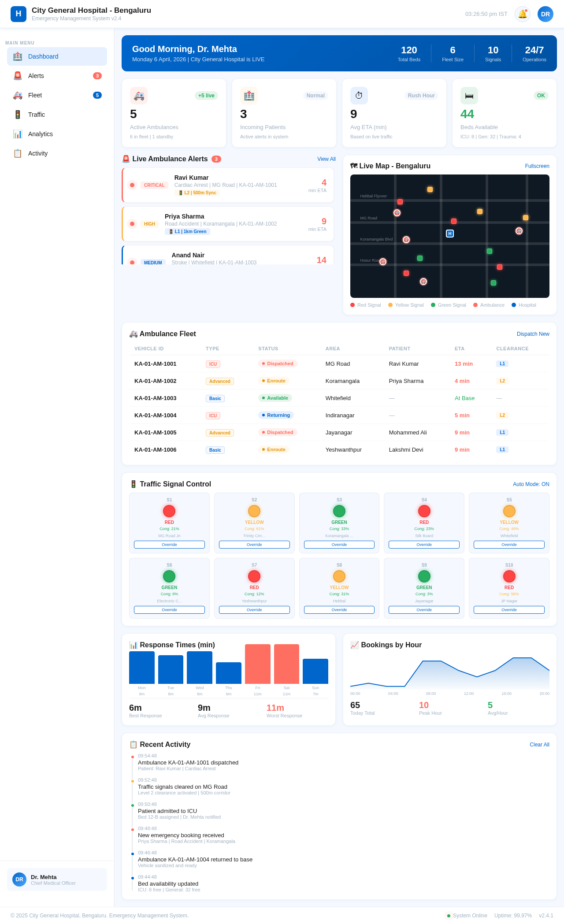
Task: Click the ambulance marker near Koramangala Blvd label
Action: click(x=406, y=240)
